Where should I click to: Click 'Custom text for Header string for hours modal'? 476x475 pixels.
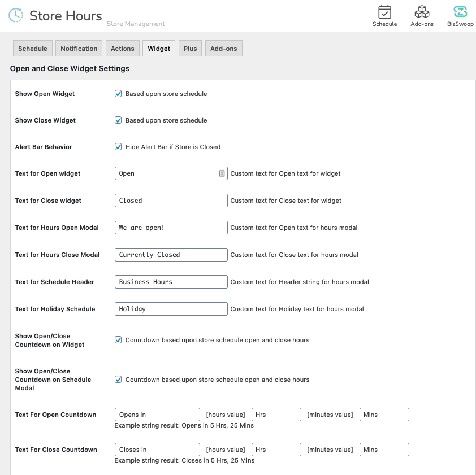(x=300, y=282)
